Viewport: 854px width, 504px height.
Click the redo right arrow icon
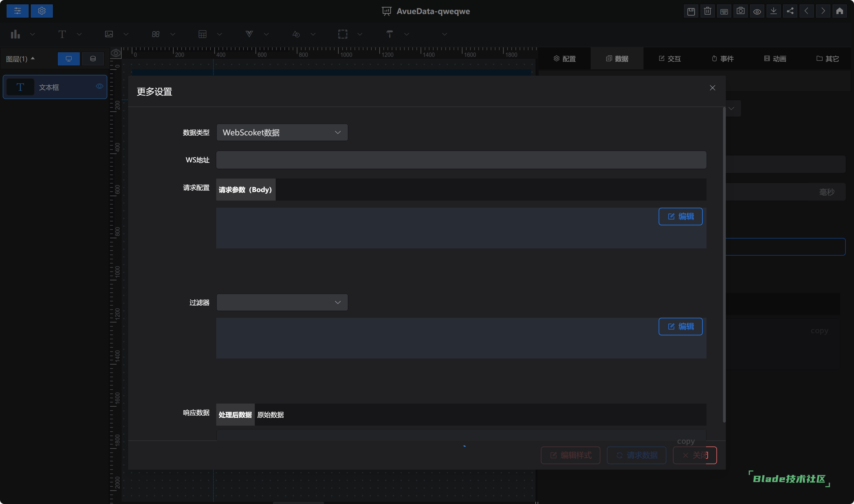click(823, 11)
